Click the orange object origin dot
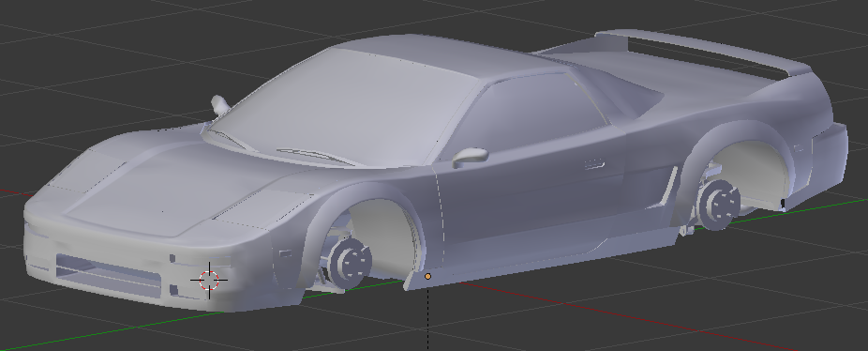Screen dimensions: 868x351 (x=427, y=276)
